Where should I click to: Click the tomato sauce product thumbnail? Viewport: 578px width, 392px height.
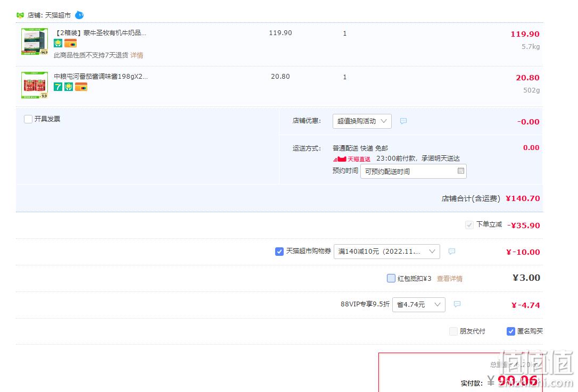pyautogui.click(x=35, y=85)
